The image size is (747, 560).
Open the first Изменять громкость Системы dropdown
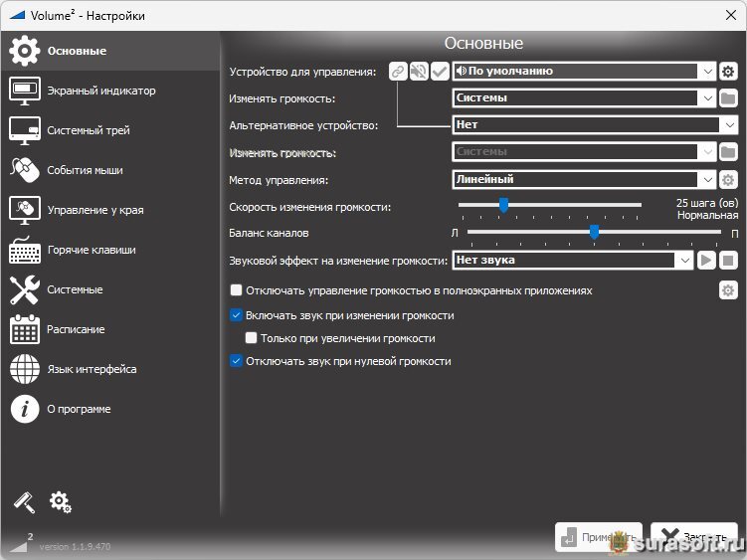[584, 98]
